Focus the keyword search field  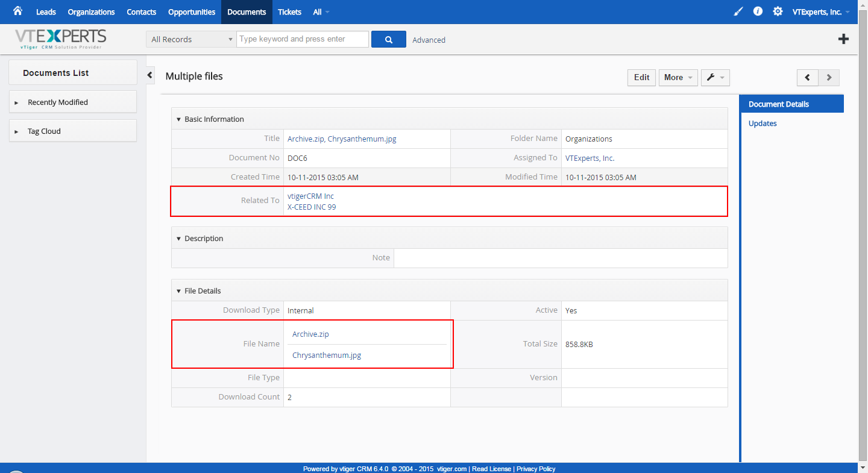pyautogui.click(x=303, y=39)
